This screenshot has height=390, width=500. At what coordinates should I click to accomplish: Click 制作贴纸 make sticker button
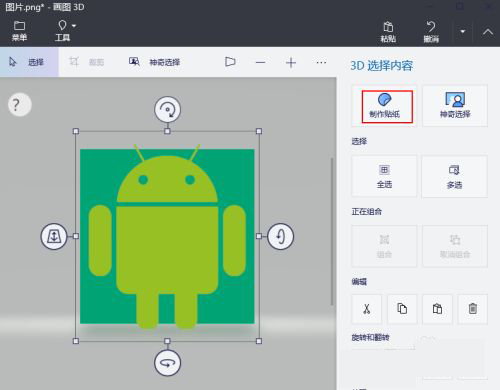384,106
